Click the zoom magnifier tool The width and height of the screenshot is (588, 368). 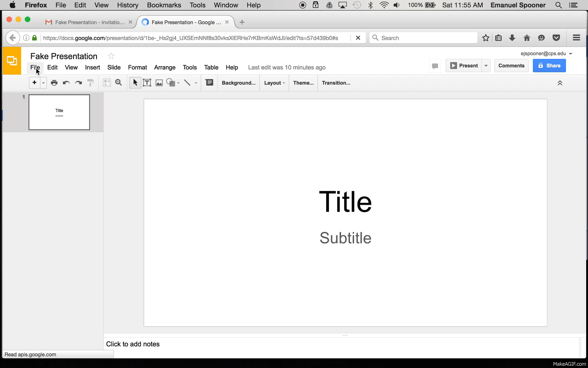pyautogui.click(x=119, y=83)
